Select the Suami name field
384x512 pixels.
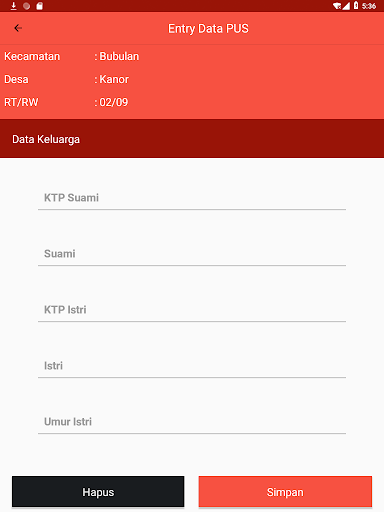click(x=192, y=254)
